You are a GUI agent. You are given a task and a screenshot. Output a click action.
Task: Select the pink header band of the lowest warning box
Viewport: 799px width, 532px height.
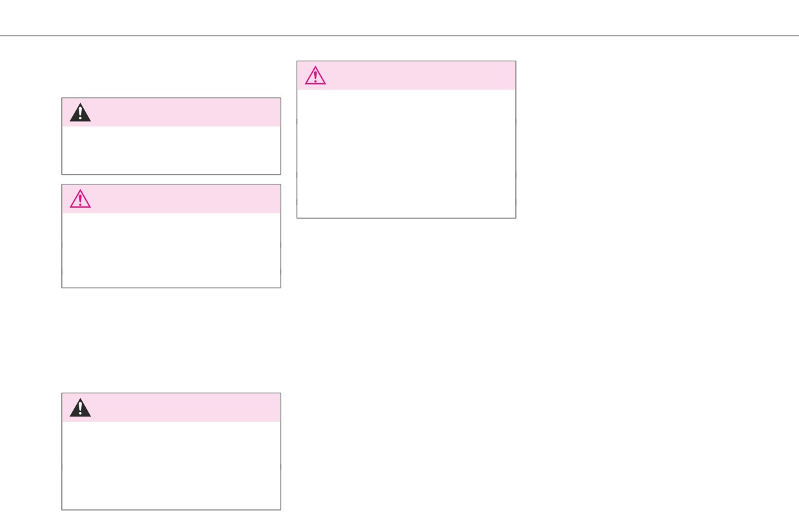pyautogui.click(x=171, y=408)
